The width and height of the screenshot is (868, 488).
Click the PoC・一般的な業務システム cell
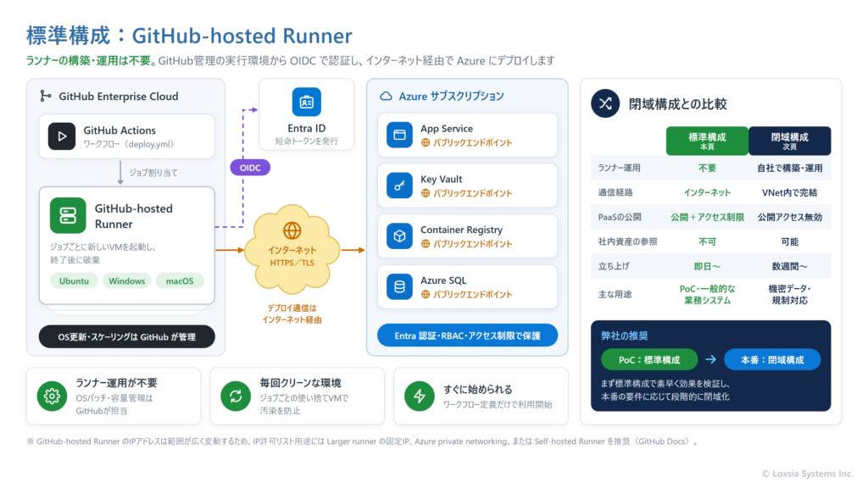(707, 294)
